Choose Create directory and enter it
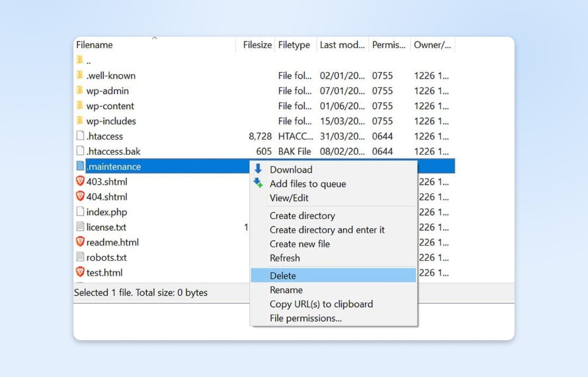The width and height of the screenshot is (588, 377). point(327,230)
